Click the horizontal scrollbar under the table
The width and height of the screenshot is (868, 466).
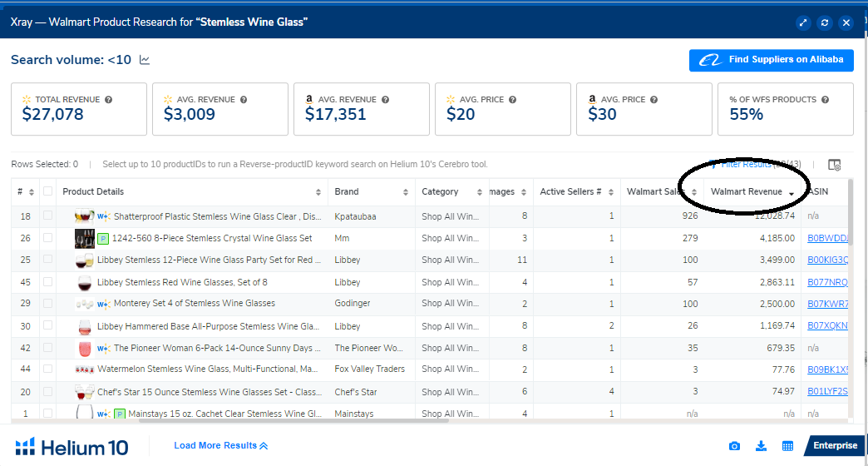tap(291, 421)
